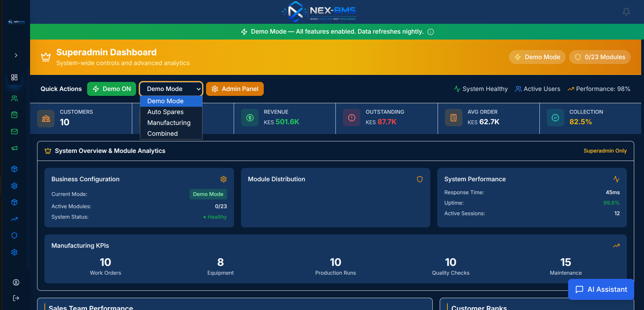
Task: Open the shopping bag icon in sidebar
Action: [x=14, y=115]
